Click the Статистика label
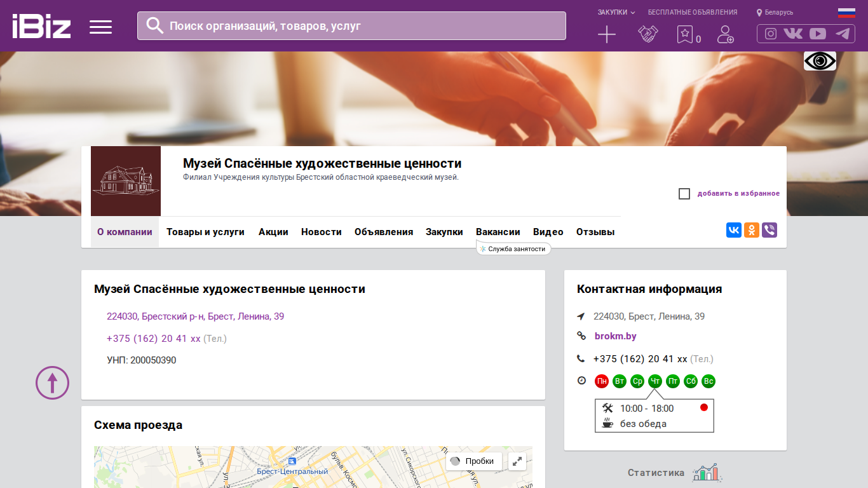Image resolution: width=868 pixels, height=488 pixels. tap(656, 473)
